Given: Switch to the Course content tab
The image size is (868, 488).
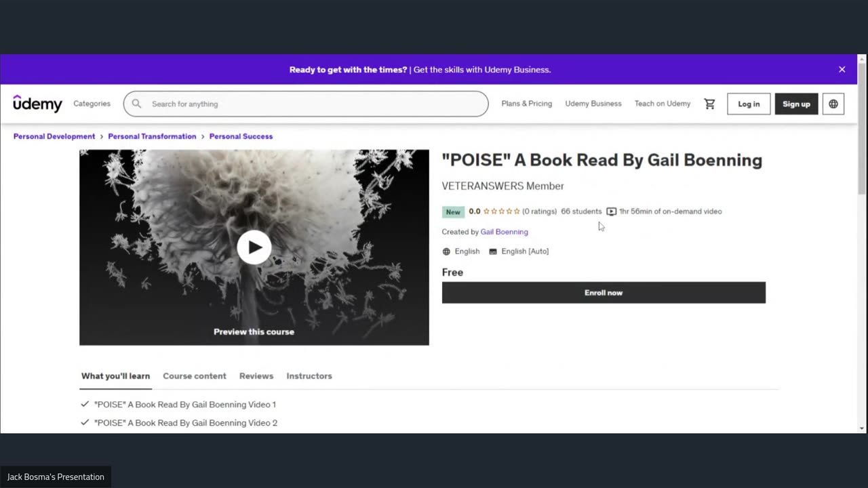Looking at the screenshot, I should 195,376.
